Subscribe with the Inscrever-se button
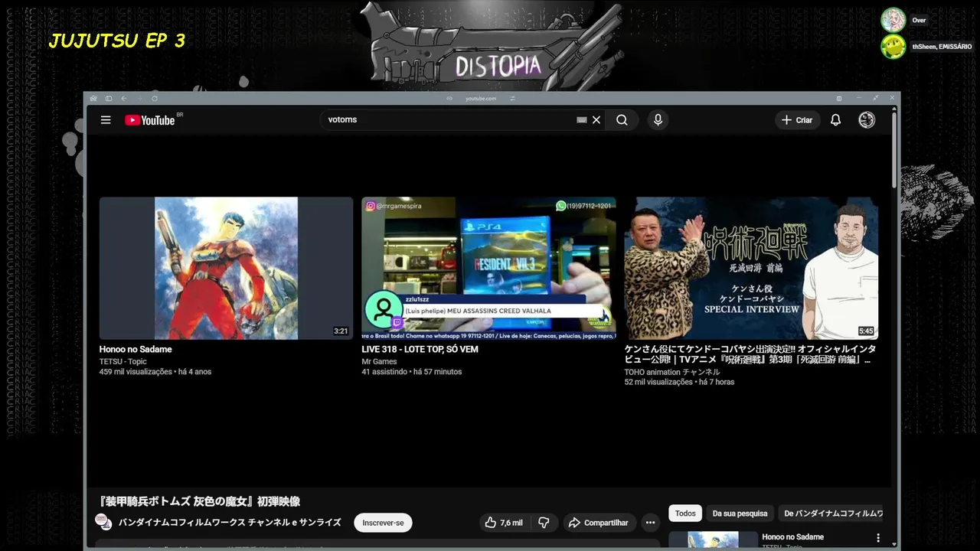The width and height of the screenshot is (980, 551). click(x=383, y=523)
